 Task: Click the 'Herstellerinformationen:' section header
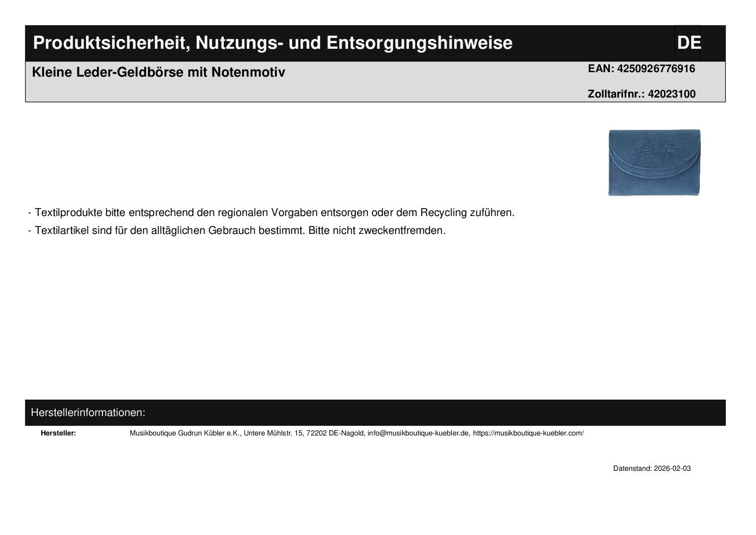[88, 413]
